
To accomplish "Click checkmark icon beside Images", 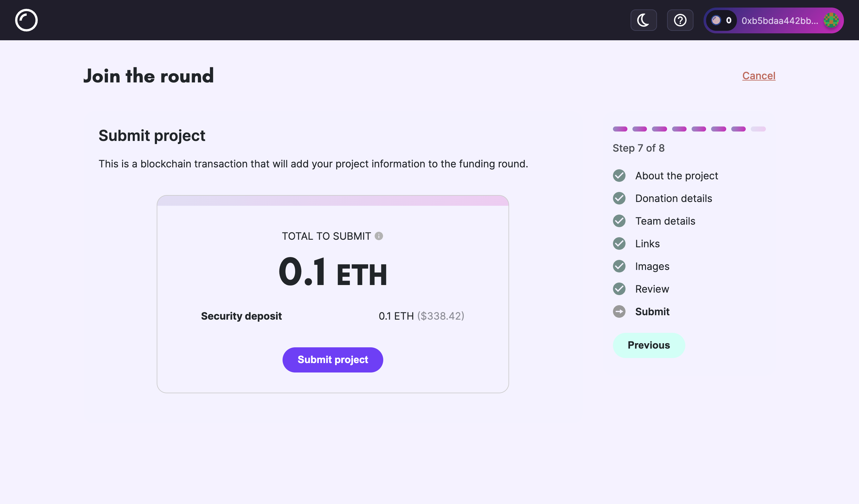I will click(x=619, y=266).
